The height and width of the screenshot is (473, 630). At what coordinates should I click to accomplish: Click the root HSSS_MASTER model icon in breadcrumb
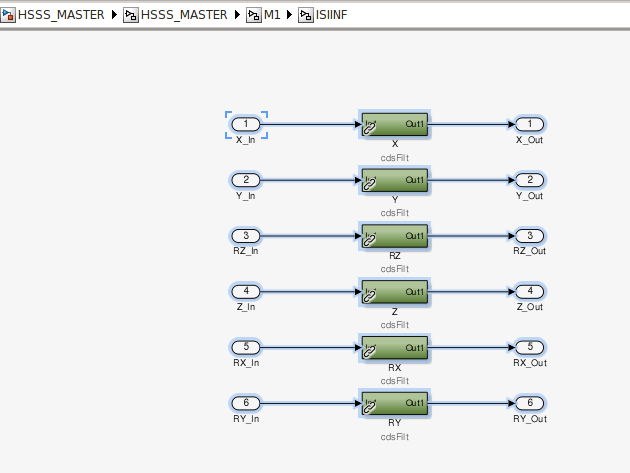[x=8, y=15]
